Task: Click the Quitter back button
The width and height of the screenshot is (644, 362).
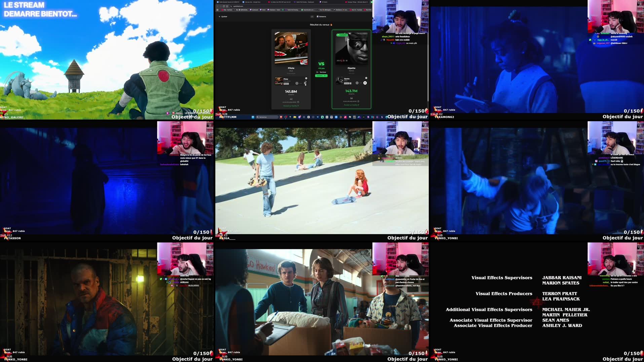Action: click(224, 17)
